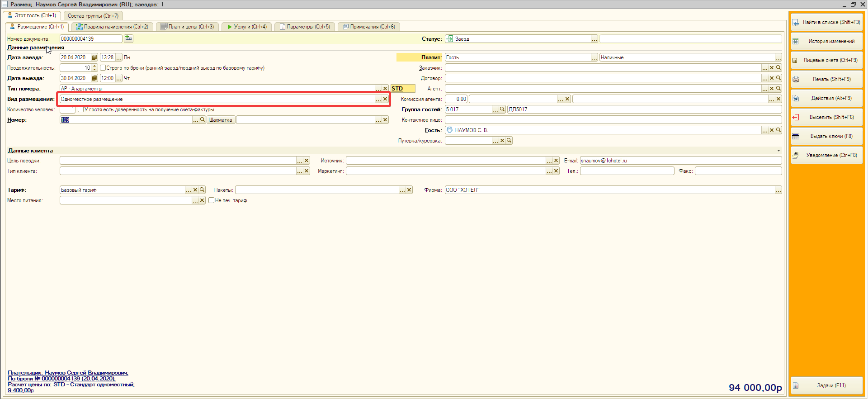Open Лицевые счета (Ctrl+F9)

pos(826,60)
